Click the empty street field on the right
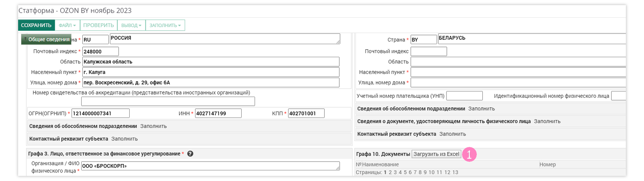This screenshot has height=181, width=644. (x=518, y=82)
